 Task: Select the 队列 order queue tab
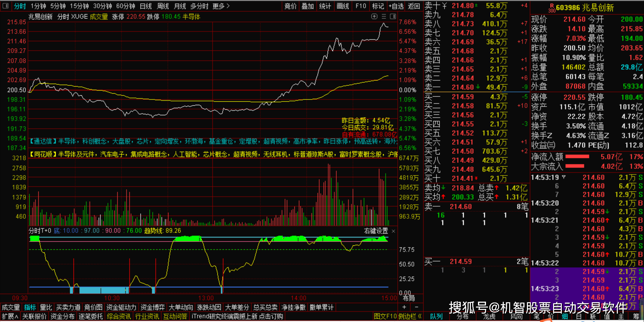436,316
